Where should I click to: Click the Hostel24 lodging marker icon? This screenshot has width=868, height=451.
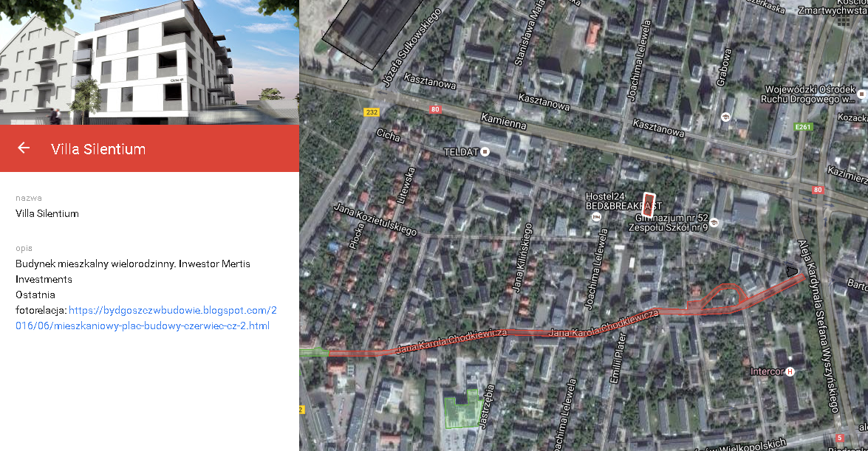coord(595,218)
